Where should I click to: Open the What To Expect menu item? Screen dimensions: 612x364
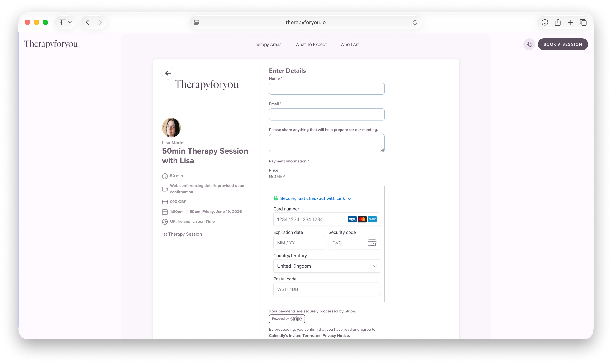[x=311, y=44]
